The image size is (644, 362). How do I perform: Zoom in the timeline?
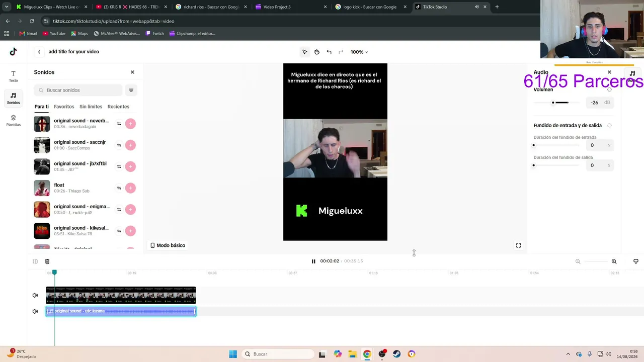614,261
